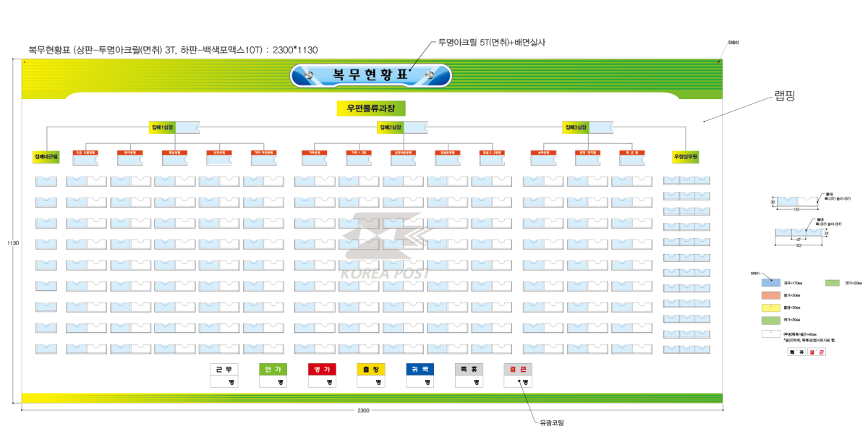This screenshot has height=437, width=868.
Task: Select the 우정실무원 box
Action: click(686, 157)
